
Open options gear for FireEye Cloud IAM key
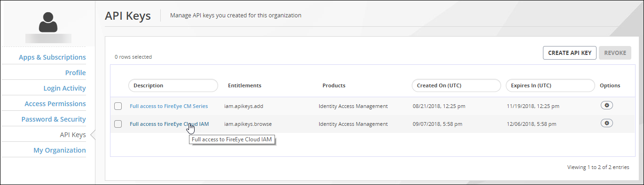607,123
